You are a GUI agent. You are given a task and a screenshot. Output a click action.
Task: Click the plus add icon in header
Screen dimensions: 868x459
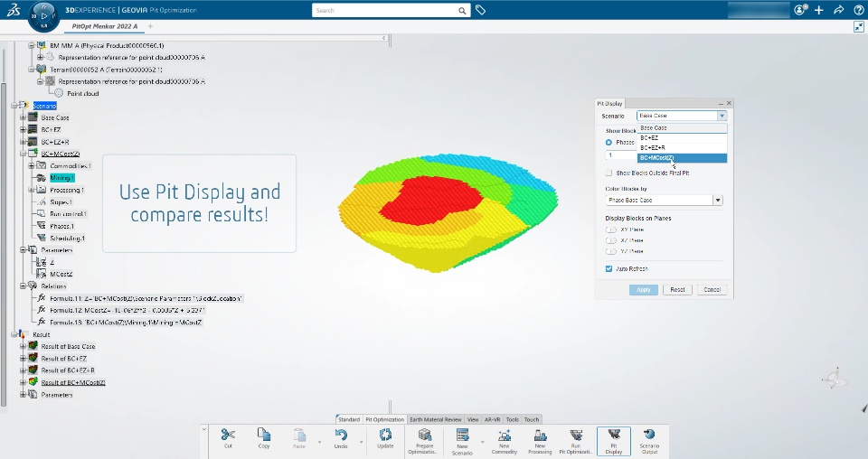pyautogui.click(x=819, y=10)
